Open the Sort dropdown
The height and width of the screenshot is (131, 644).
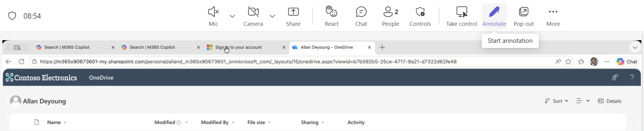point(557,101)
